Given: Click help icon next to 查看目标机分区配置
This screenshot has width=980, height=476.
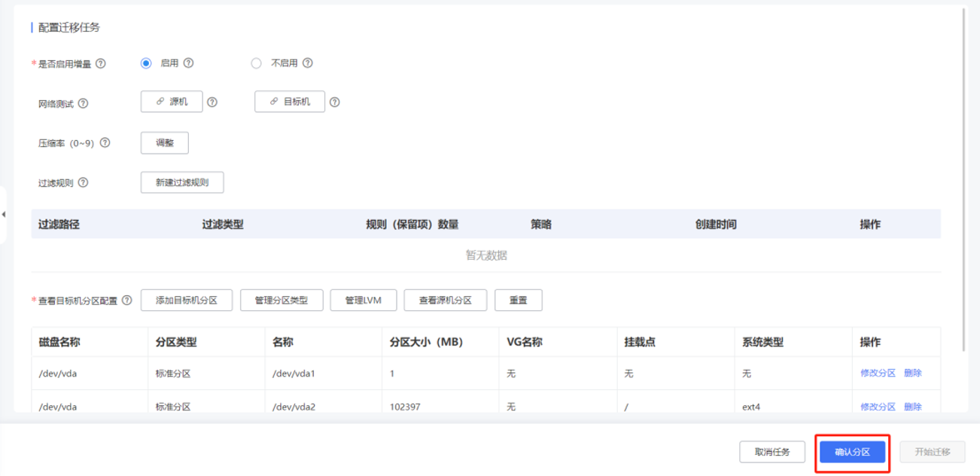Looking at the screenshot, I should point(126,300).
